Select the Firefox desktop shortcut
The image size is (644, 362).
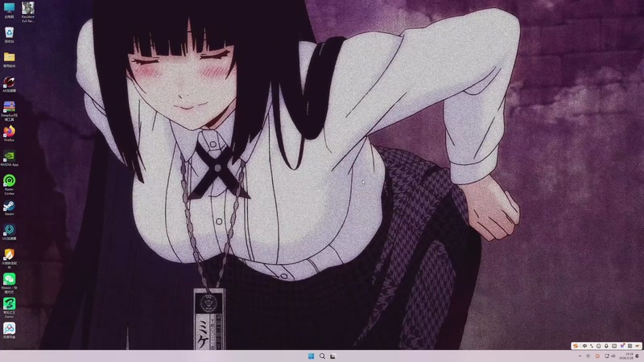tap(9, 134)
